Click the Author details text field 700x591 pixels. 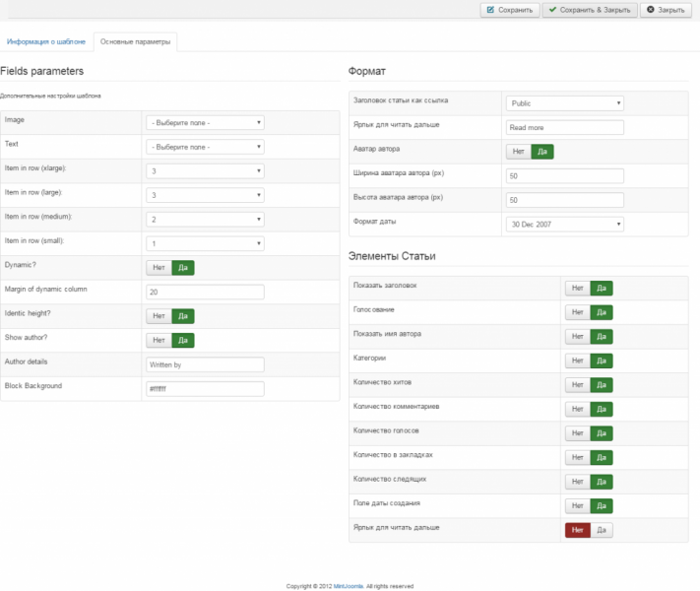(205, 364)
